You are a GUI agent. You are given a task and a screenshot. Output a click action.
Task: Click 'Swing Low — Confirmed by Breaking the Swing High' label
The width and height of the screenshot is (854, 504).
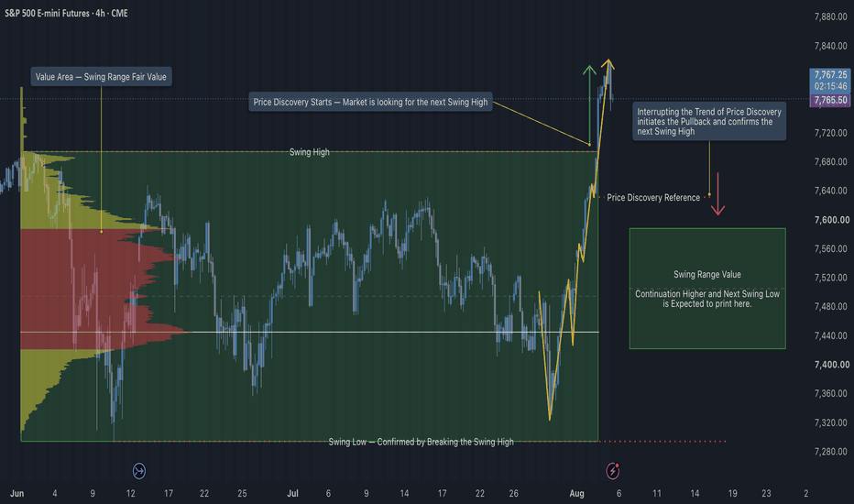pos(421,442)
